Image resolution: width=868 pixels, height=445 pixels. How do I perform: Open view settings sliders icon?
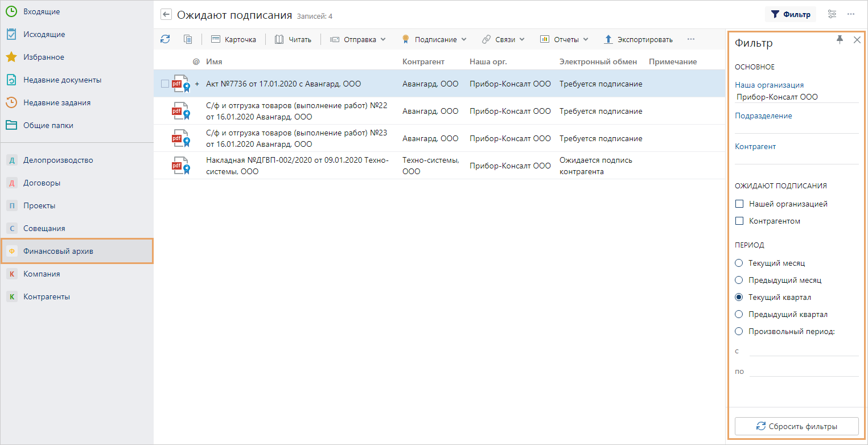[832, 14]
